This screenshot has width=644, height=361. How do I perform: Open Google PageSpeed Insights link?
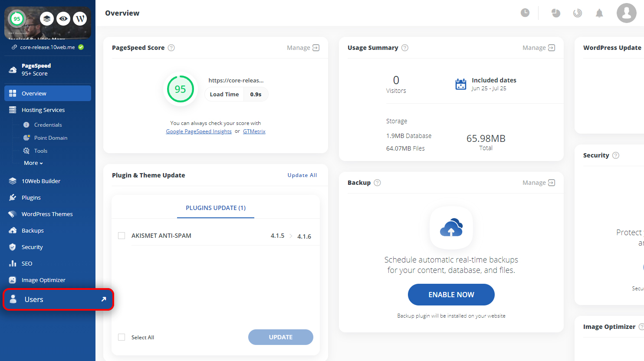click(x=199, y=131)
